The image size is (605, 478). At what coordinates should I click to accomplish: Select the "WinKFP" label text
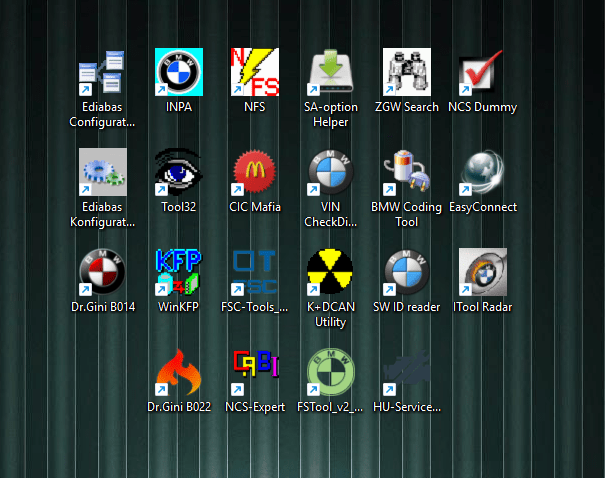pos(179,307)
